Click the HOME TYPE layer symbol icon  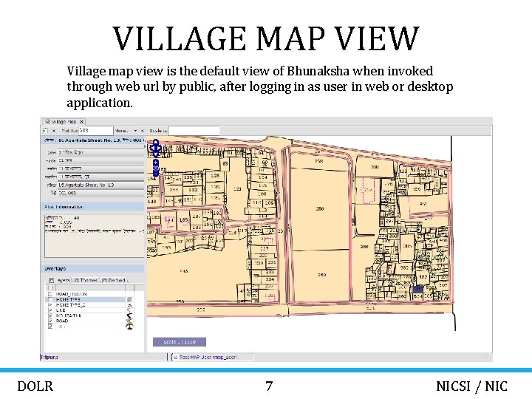click(129, 299)
